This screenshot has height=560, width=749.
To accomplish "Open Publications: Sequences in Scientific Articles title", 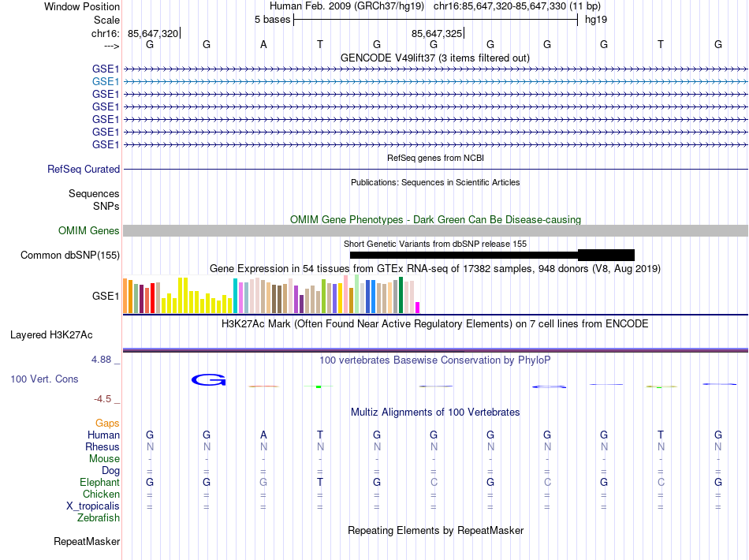I will [x=435, y=182].
